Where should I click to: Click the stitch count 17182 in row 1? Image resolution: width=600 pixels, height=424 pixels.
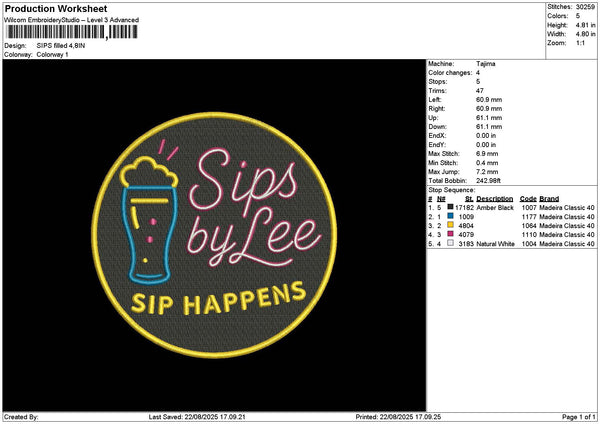(464, 208)
